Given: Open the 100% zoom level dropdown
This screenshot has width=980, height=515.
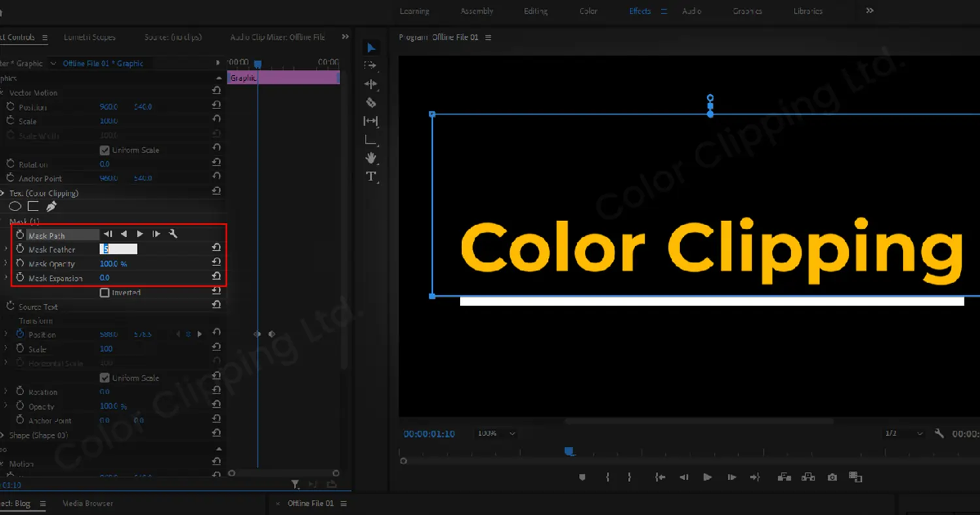Looking at the screenshot, I should pos(495,433).
